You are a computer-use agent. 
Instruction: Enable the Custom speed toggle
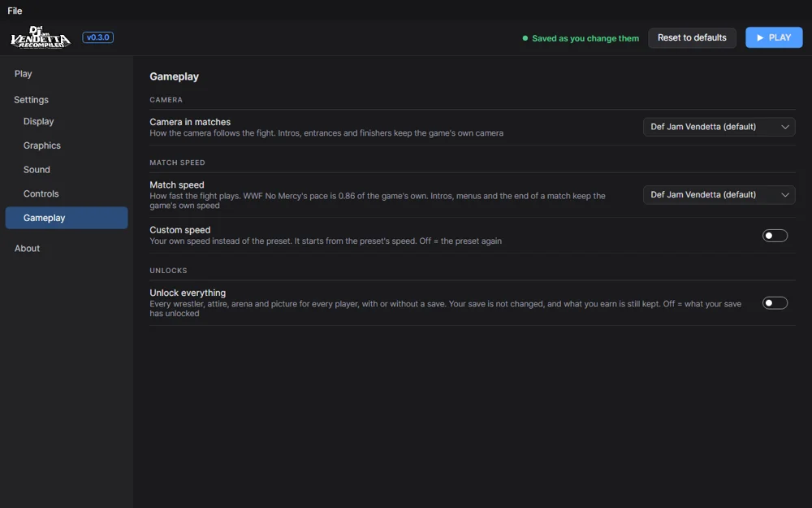pyautogui.click(x=775, y=236)
